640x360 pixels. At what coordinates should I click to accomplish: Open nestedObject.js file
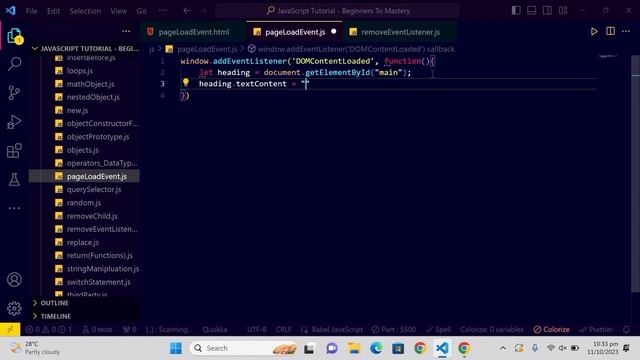coord(93,97)
